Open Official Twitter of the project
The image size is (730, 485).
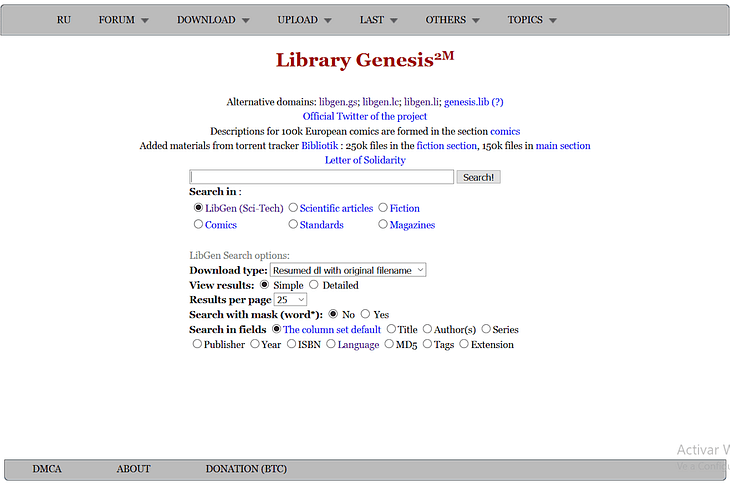coord(365,116)
